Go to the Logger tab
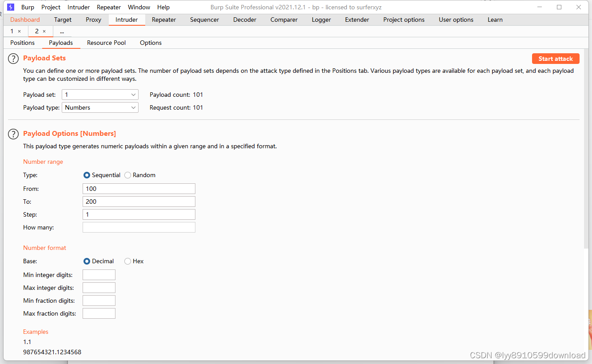Viewport: 592px width, 364px height. coord(321,20)
